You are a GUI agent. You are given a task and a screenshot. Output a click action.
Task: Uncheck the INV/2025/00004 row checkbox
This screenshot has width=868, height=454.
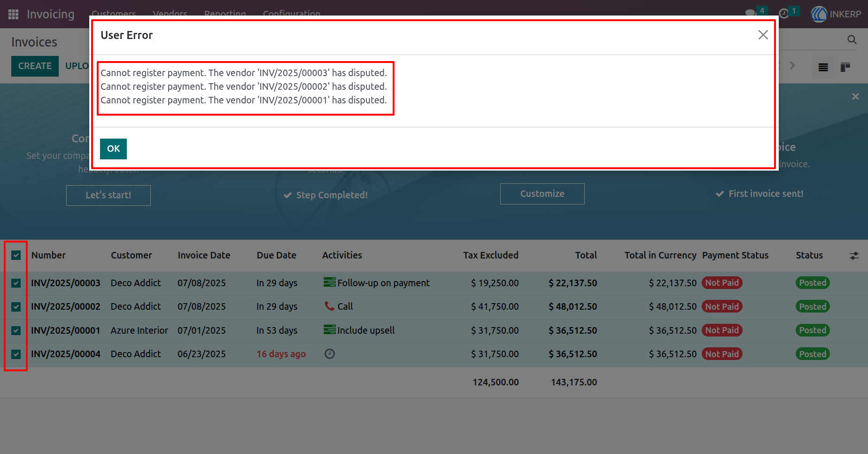click(16, 354)
